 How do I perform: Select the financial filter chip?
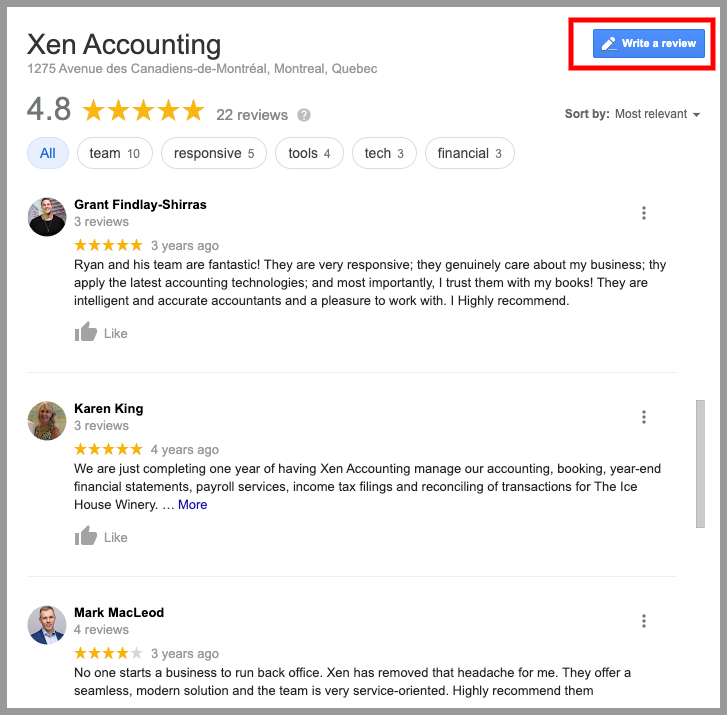pos(469,153)
